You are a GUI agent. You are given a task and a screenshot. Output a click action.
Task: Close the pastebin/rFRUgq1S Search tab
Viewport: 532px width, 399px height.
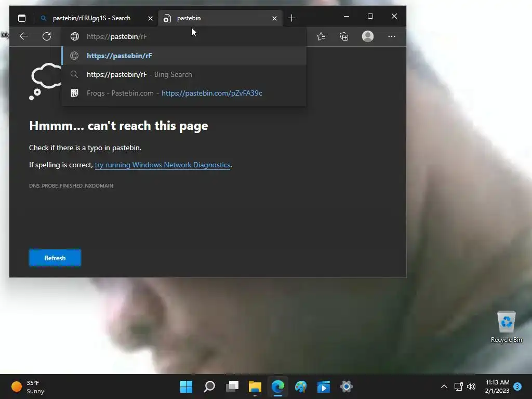tap(150, 18)
